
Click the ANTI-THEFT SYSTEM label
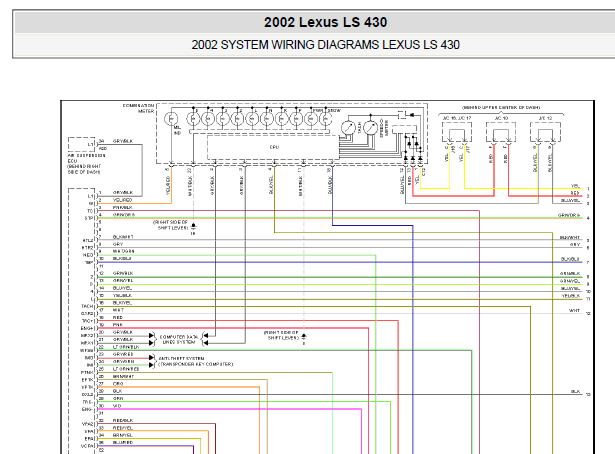[181, 358]
